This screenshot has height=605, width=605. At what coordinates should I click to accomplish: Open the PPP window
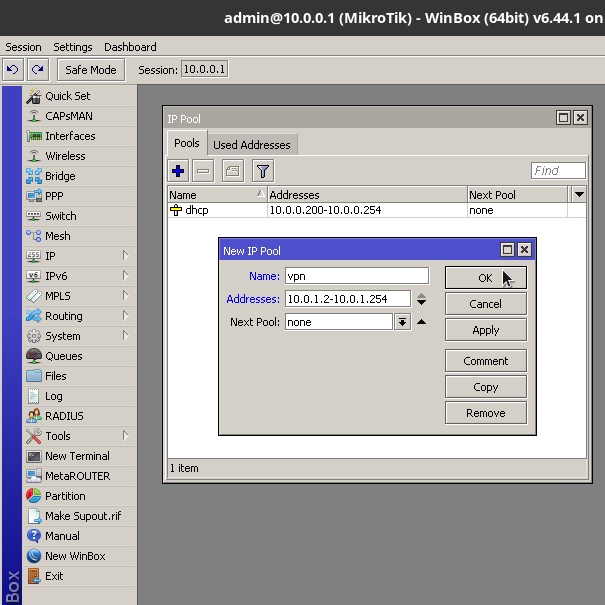point(80,196)
